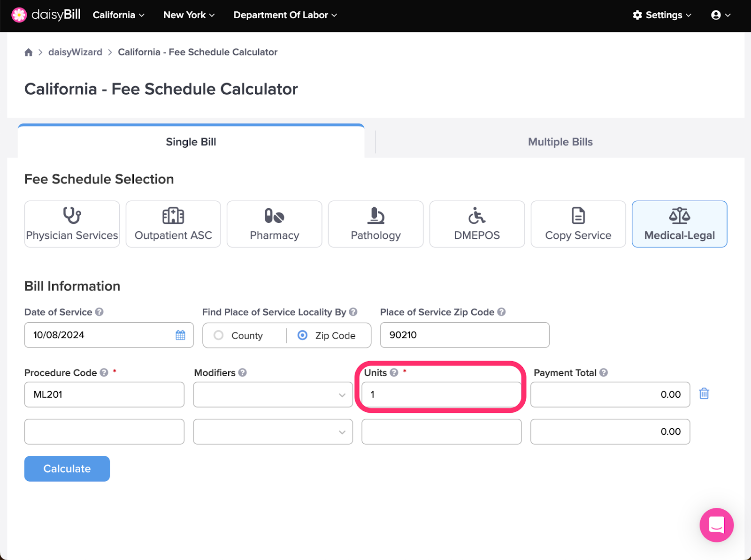The height and width of the screenshot is (560, 751).
Task: Open the New York dropdown menu
Action: click(x=189, y=15)
